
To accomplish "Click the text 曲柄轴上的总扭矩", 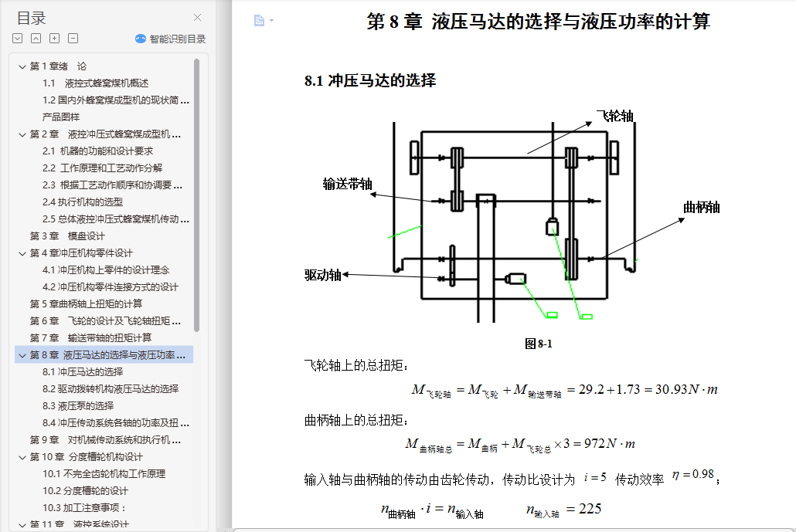I will 355,421.
